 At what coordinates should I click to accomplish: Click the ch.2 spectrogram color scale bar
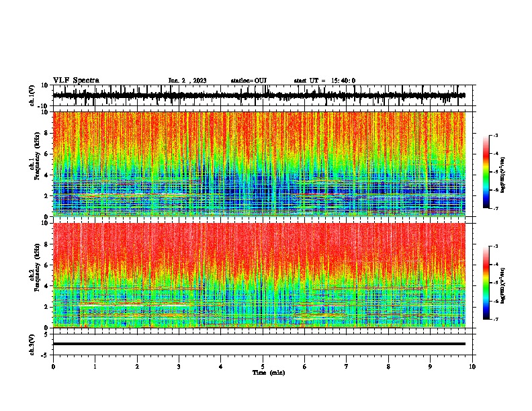click(x=486, y=283)
